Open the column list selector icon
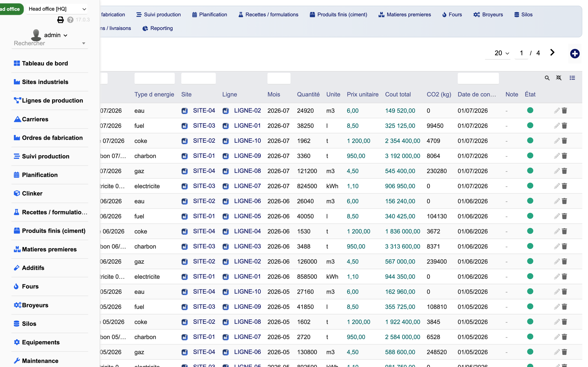 tap(572, 78)
